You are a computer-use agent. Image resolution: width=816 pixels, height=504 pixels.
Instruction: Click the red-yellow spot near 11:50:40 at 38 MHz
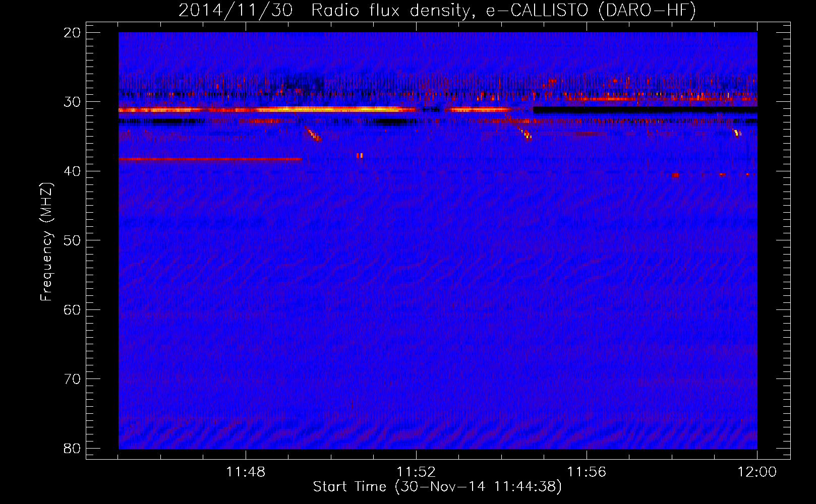(360, 155)
